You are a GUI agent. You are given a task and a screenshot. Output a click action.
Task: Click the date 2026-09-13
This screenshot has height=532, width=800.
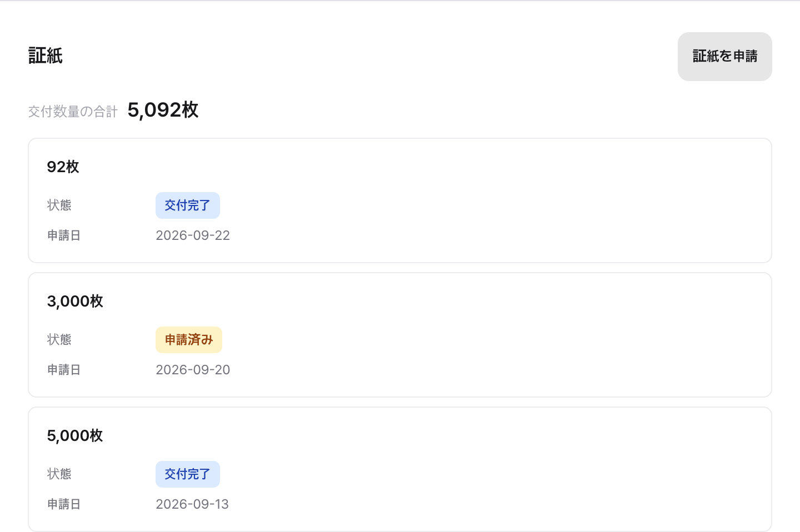point(192,504)
